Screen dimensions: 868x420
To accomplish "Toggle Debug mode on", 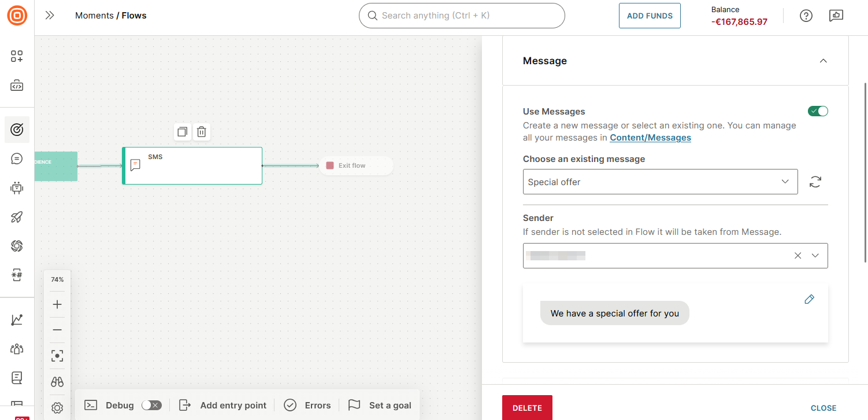I will [x=151, y=405].
